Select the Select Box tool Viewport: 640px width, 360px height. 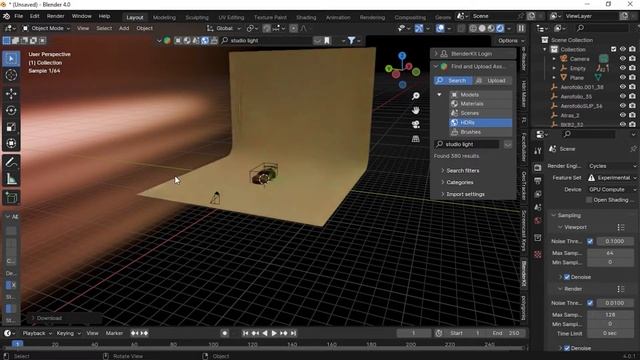click(x=11, y=59)
